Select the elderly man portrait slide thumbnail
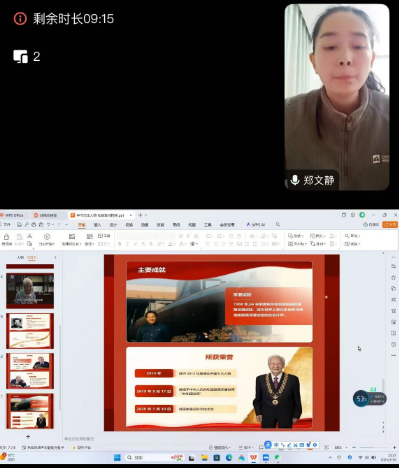Viewport: 399px width, 468px height. point(30,291)
